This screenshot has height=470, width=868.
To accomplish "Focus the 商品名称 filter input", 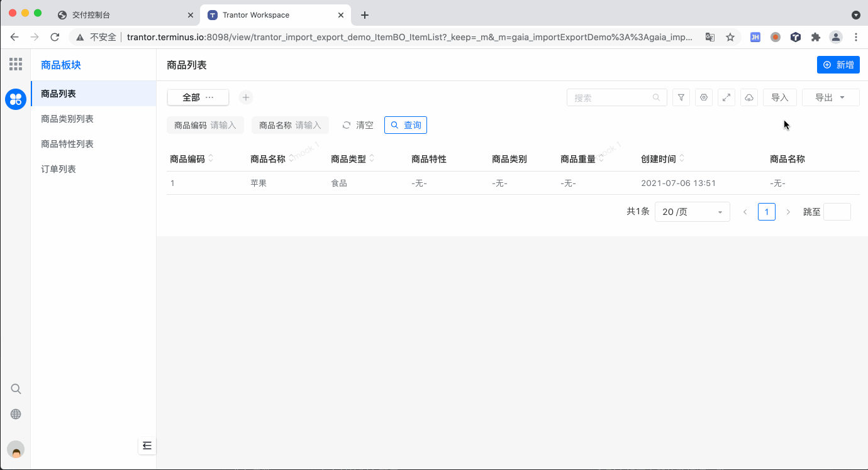I will [x=290, y=125].
